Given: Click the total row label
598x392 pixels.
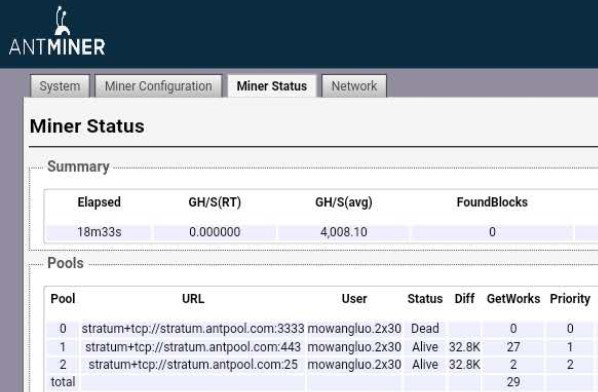Looking at the screenshot, I should (x=63, y=382).
